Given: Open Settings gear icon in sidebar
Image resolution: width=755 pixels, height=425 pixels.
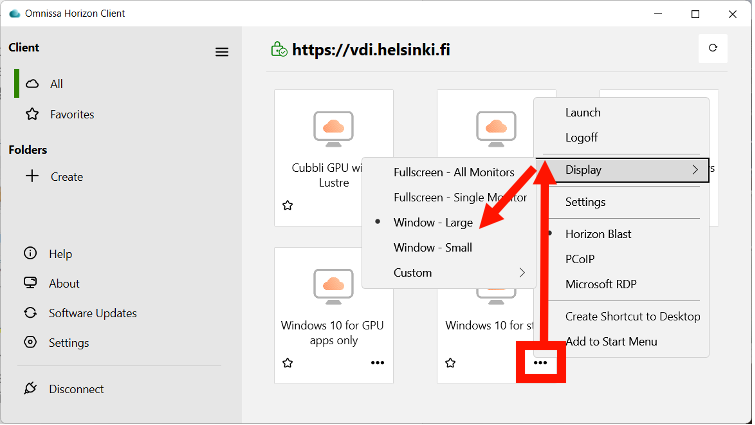Looking at the screenshot, I should tap(30, 342).
